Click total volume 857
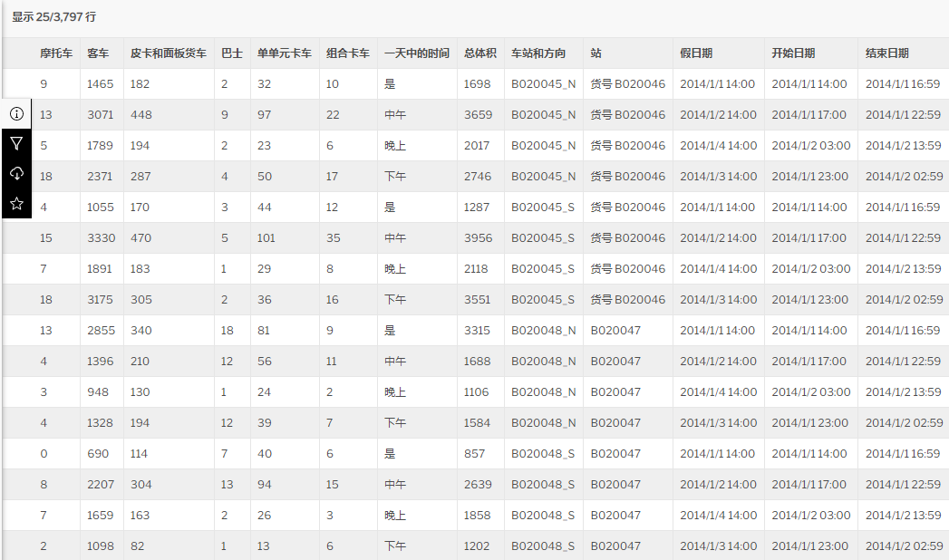The height and width of the screenshot is (560, 949). 475,454
